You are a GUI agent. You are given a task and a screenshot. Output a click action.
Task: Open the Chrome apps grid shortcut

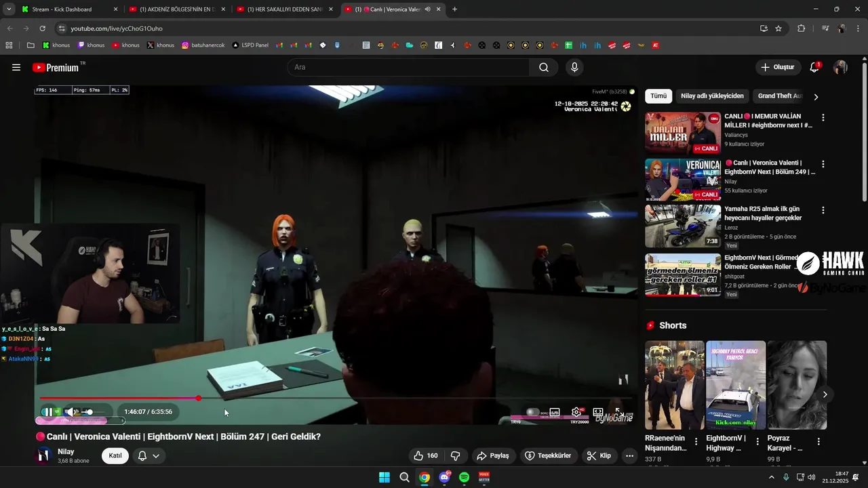9,45
